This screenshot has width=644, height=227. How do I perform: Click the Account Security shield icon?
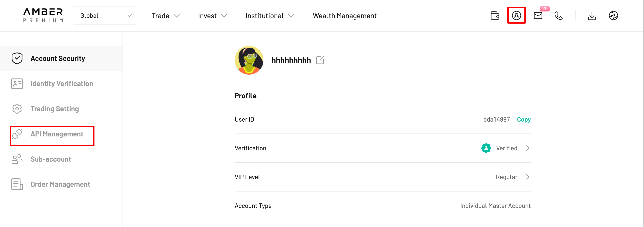(17, 58)
